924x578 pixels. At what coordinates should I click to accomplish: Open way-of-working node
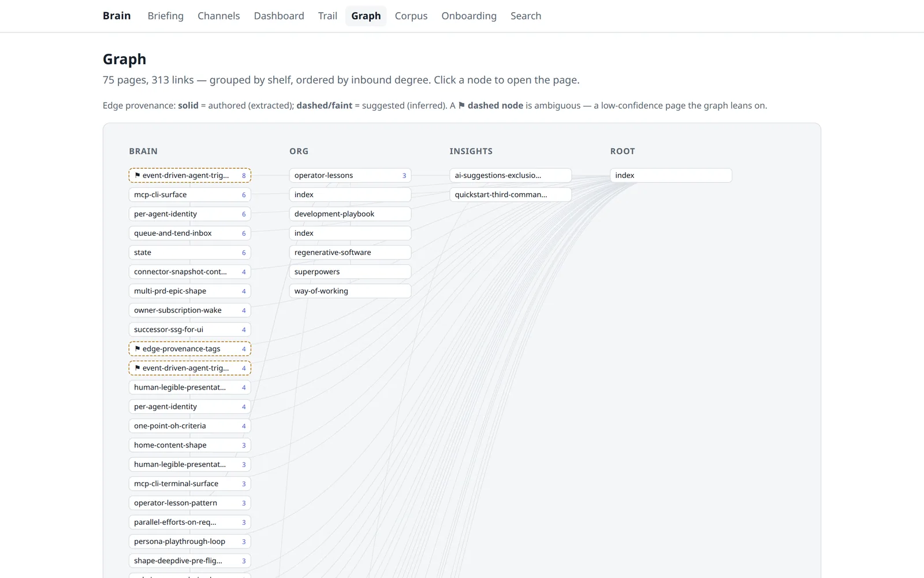(x=350, y=291)
